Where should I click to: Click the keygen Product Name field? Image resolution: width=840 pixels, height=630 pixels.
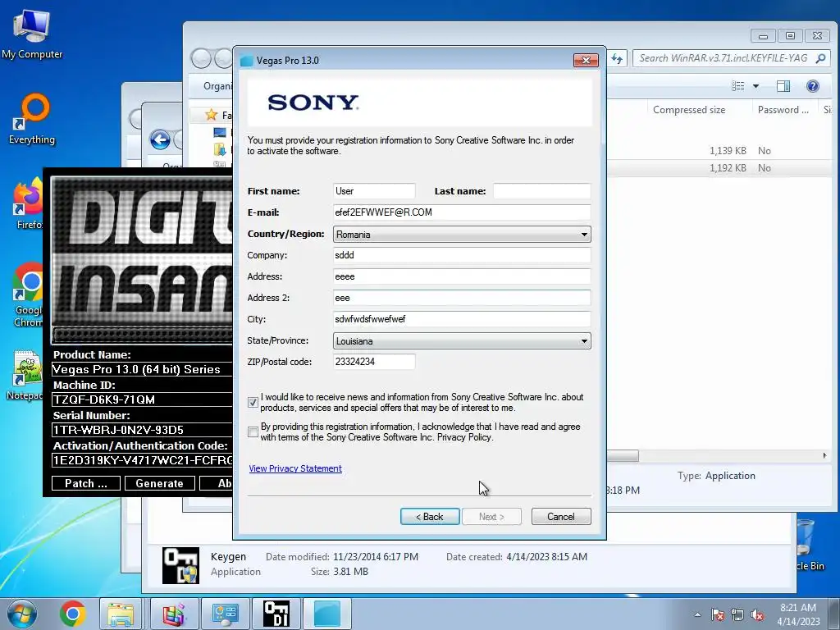(x=142, y=369)
